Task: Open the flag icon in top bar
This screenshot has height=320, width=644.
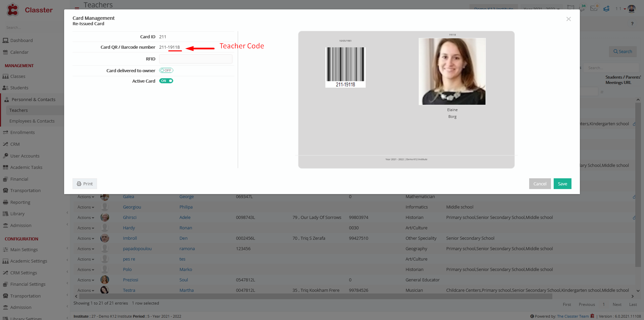Action: coord(570,8)
